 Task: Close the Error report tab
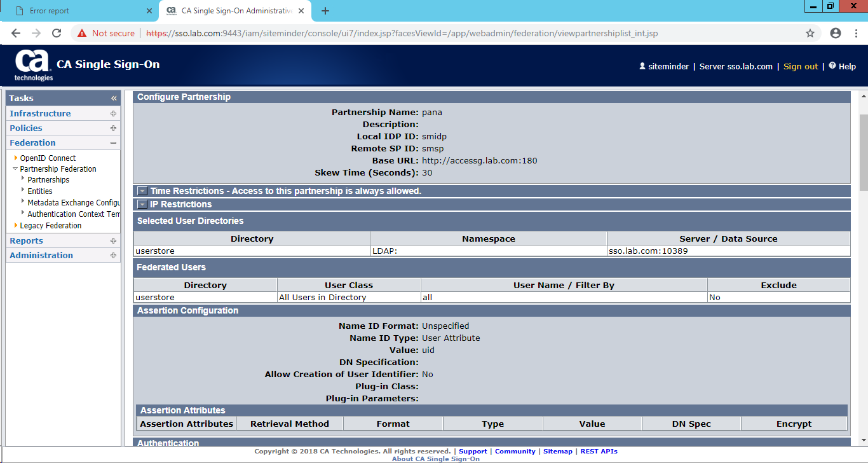149,11
